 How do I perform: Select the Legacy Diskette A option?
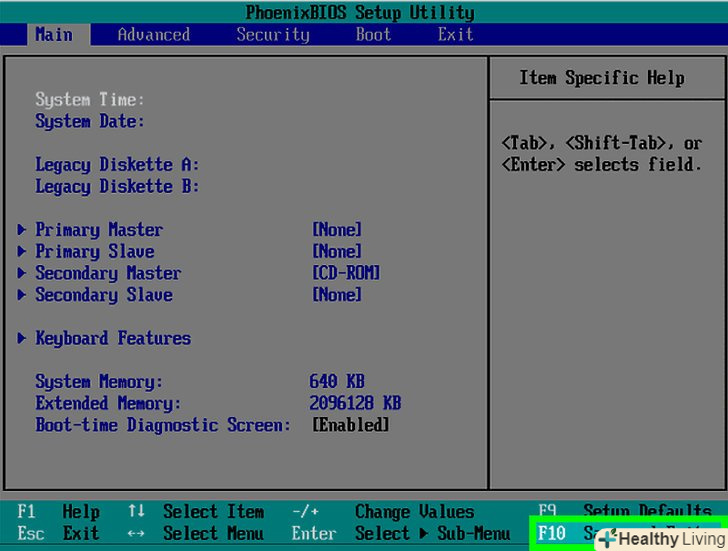(x=117, y=165)
